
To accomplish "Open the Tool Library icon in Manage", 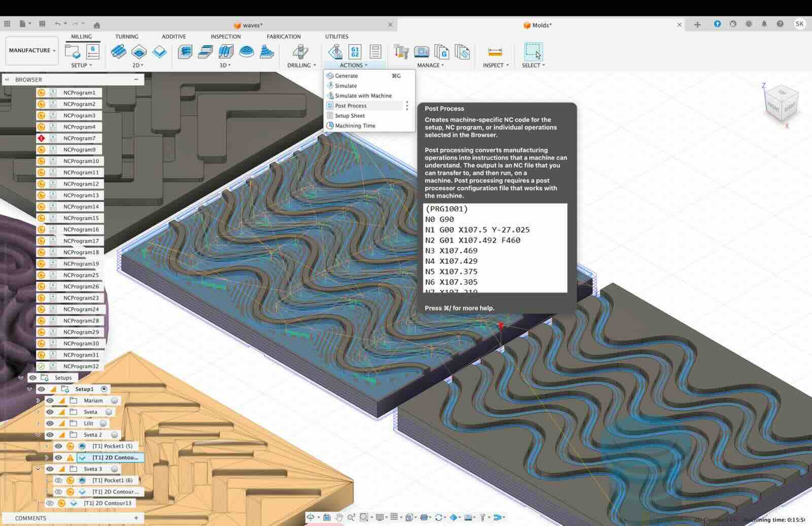I will [401, 52].
